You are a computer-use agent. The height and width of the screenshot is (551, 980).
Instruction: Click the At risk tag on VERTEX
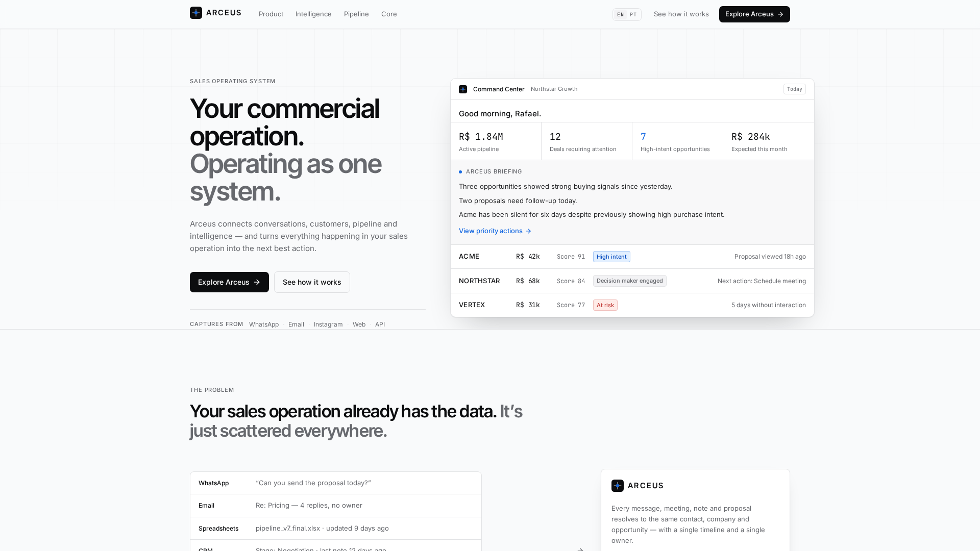605,305
